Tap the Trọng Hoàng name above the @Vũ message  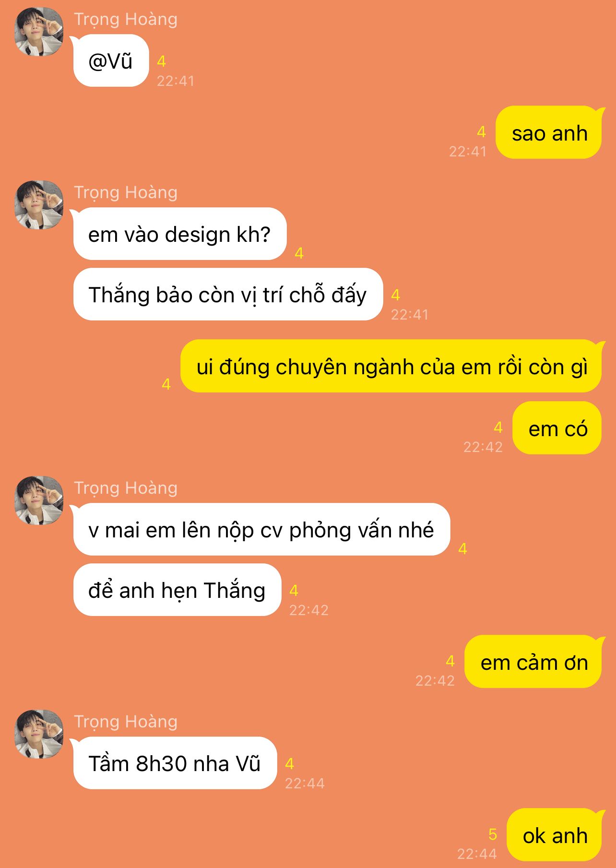[x=126, y=19]
